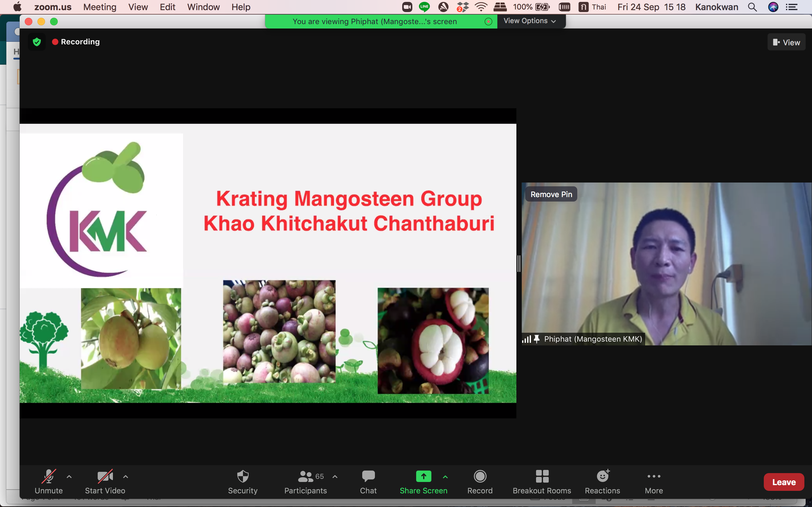Open the Chat bubble icon

click(x=368, y=477)
